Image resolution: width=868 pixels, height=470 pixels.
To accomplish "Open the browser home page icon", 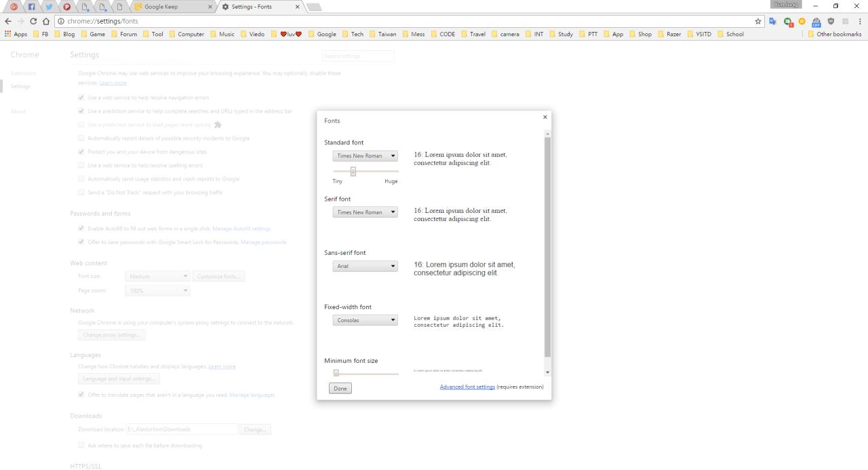I will pyautogui.click(x=46, y=21).
